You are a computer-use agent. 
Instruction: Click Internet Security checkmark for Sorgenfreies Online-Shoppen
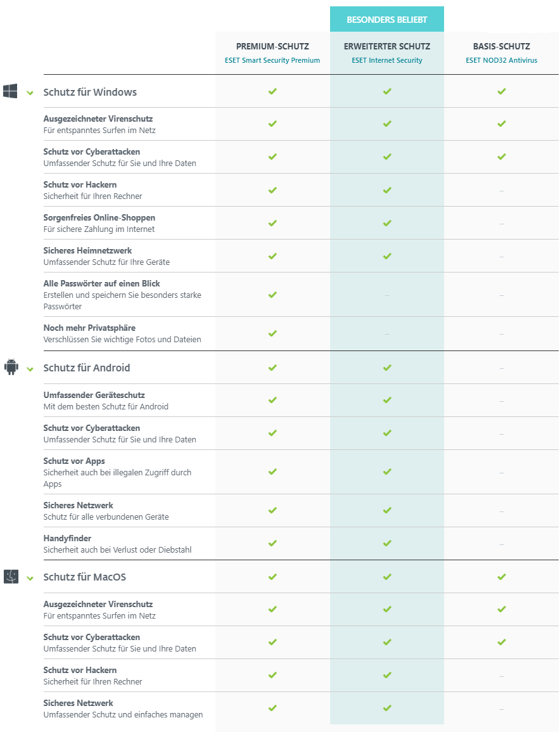pyautogui.click(x=387, y=223)
